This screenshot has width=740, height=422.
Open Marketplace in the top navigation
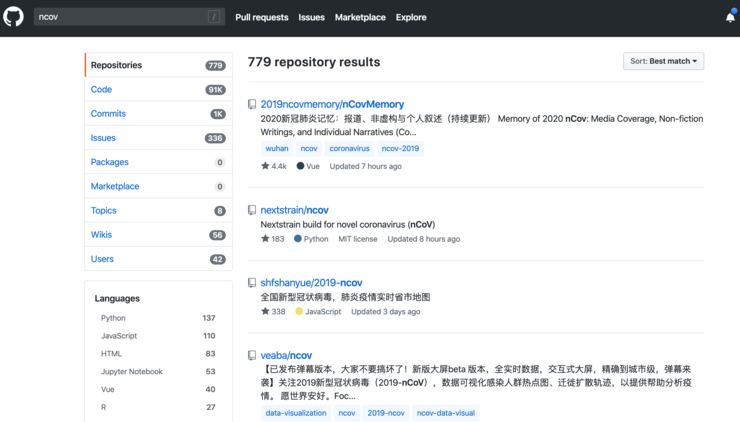[360, 17]
